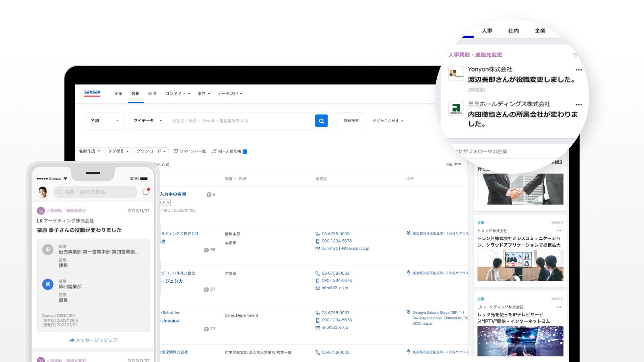Screen dimensions: 644x362
Task: Click the envelope icon beside dummy014@sansan.co.jp
Action: pyautogui.click(x=318, y=249)
